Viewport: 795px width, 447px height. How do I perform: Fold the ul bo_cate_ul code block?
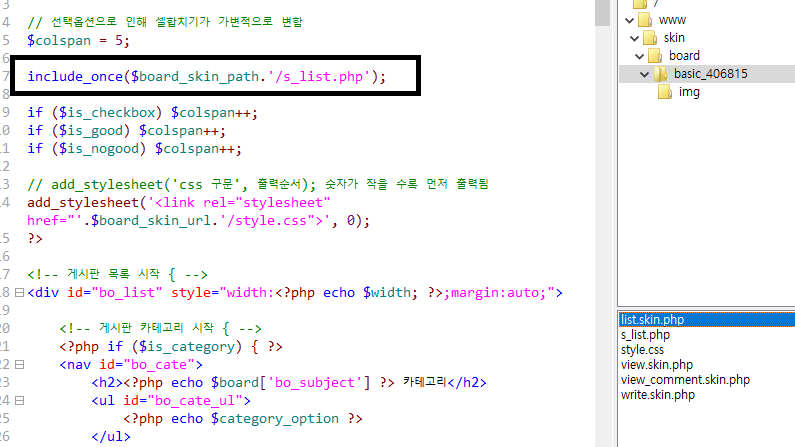19,401
